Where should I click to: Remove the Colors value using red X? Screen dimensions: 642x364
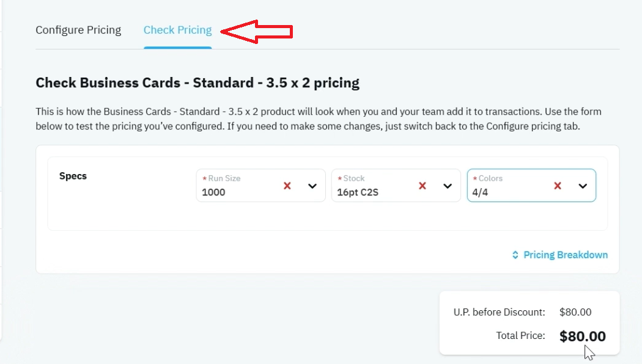[x=557, y=186]
